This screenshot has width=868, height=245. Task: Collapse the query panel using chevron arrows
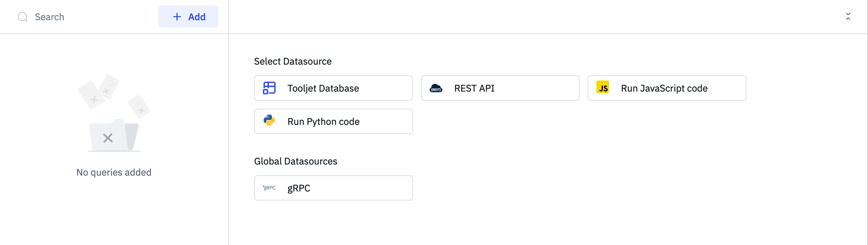848,17
